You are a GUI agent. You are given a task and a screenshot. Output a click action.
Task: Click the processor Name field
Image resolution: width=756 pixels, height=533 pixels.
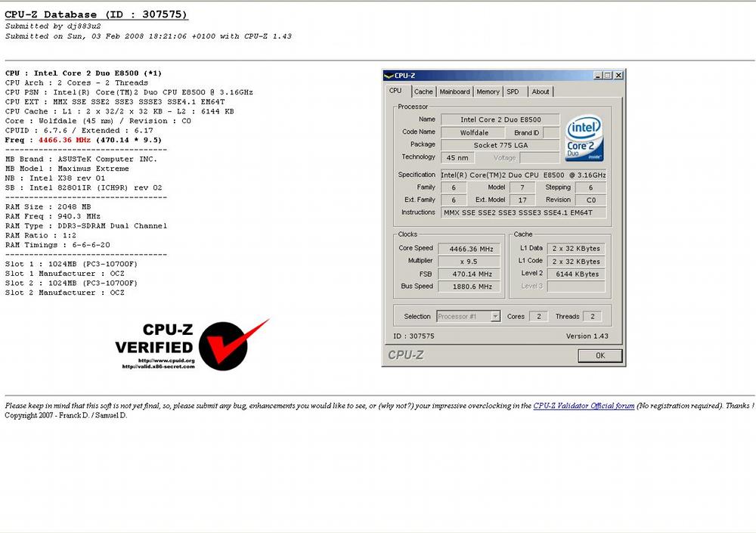pos(500,119)
